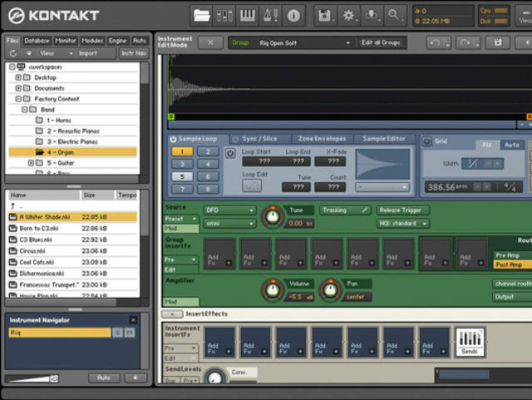Exit Instrument Edit Mode with X button
Image resolution: width=532 pixels, height=400 pixels.
(x=210, y=42)
